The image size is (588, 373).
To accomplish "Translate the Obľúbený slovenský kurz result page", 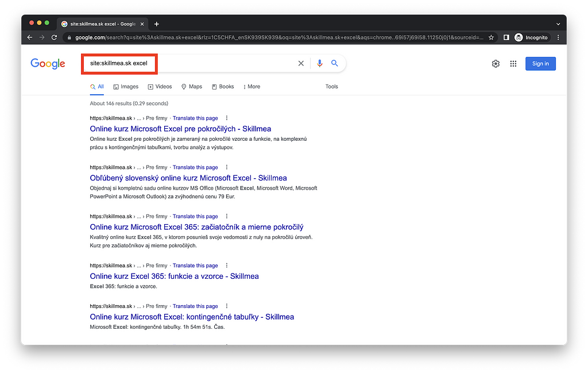I will click(195, 167).
